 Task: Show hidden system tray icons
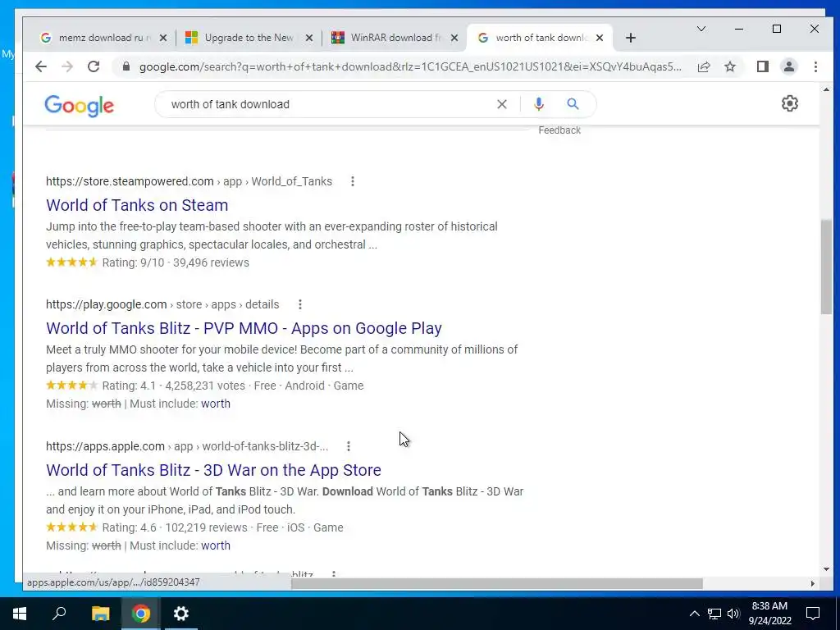tap(694, 614)
